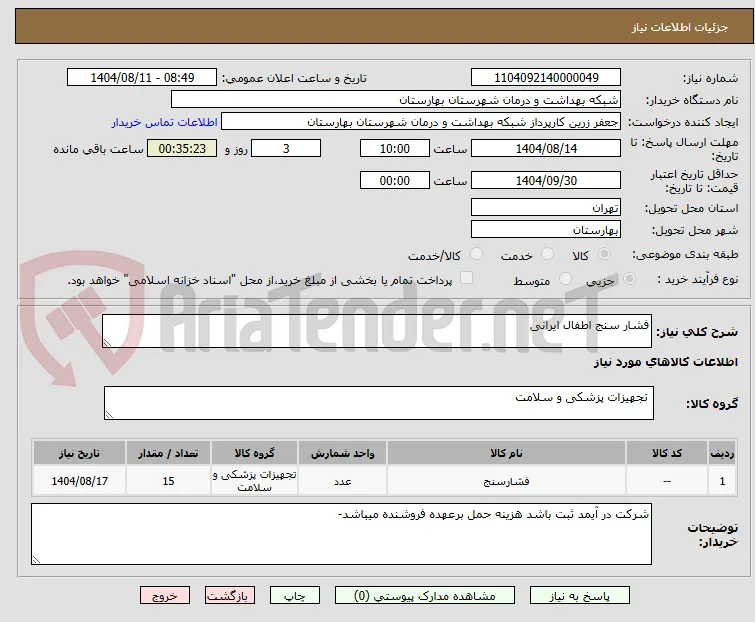Click the row number cell 1

[x=722, y=480]
